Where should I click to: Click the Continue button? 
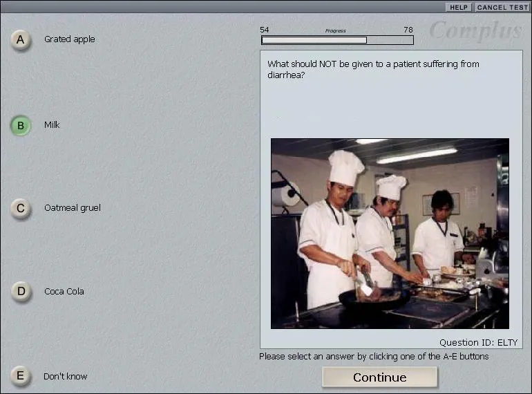pos(380,377)
